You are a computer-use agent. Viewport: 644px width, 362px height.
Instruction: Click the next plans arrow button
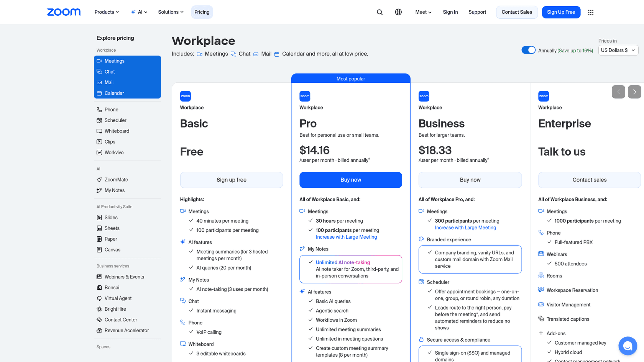634,92
